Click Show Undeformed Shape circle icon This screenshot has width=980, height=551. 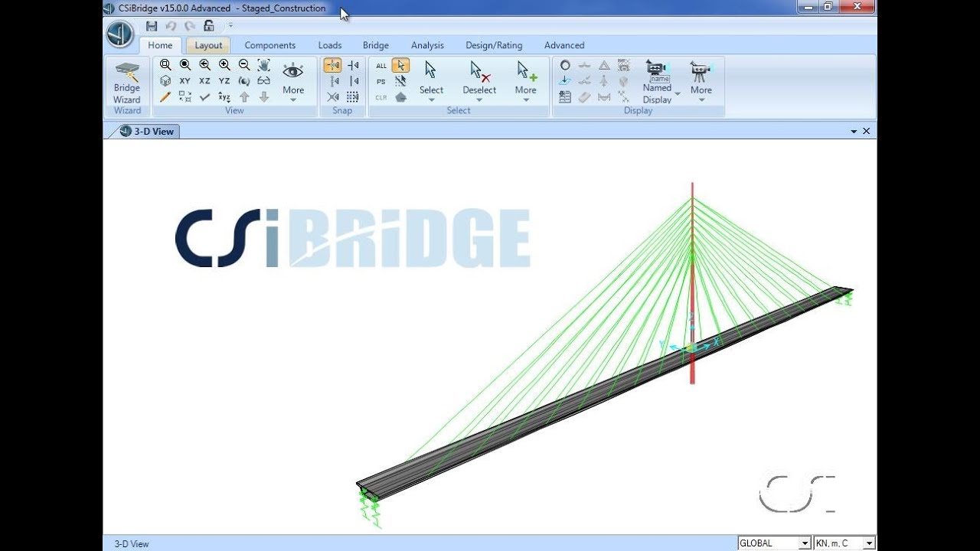[565, 65]
